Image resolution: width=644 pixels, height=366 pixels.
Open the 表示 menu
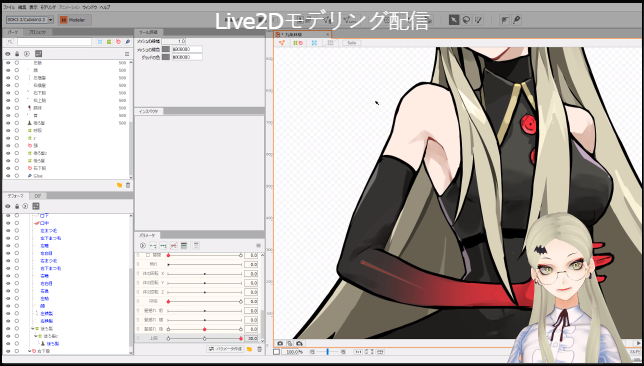pos(33,7)
